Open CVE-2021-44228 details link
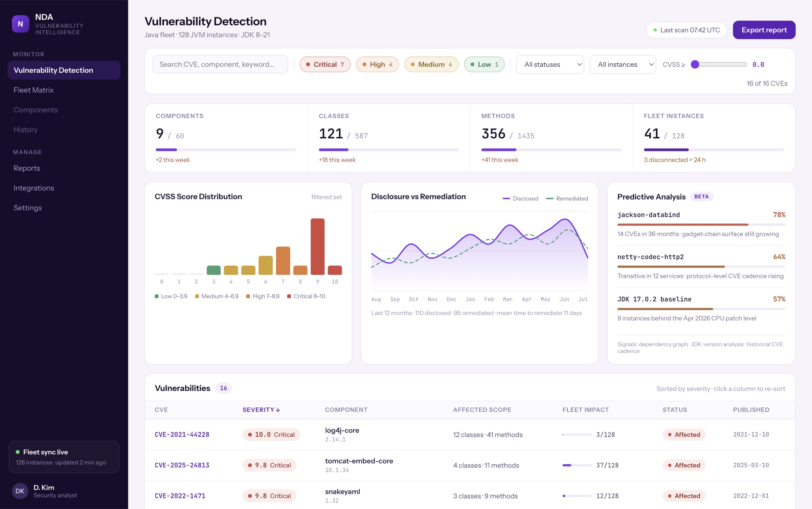 182,435
